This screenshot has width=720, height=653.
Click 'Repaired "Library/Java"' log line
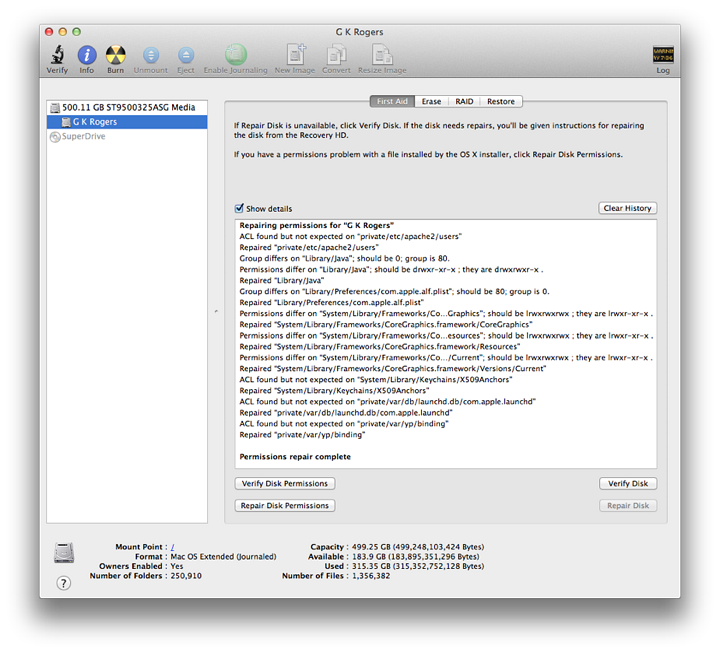tap(281, 281)
